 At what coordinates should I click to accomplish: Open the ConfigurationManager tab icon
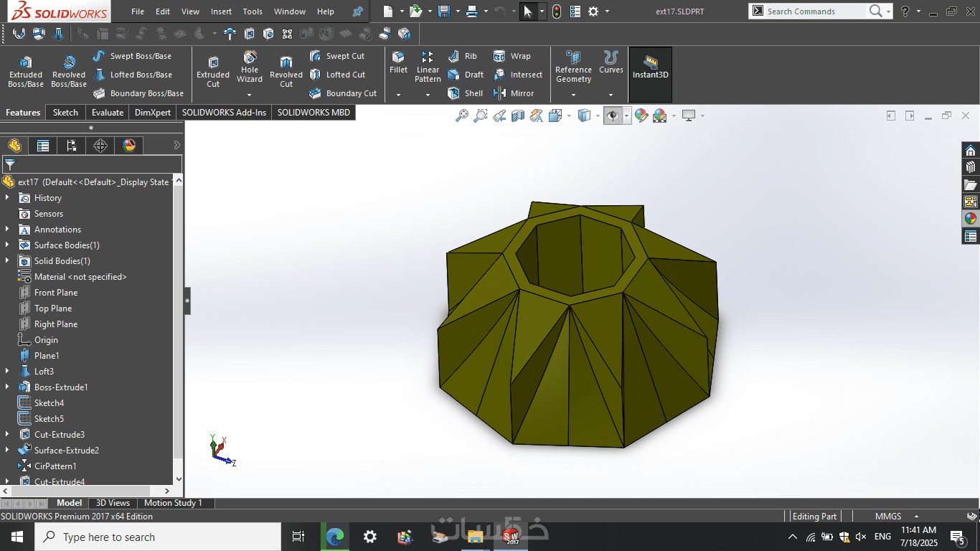(72, 146)
